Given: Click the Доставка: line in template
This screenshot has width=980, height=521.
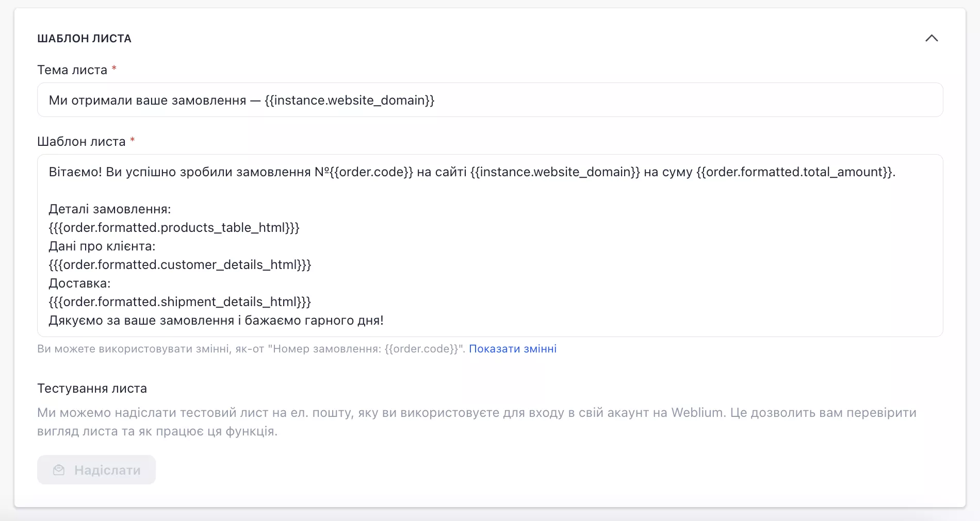Looking at the screenshot, I should [79, 283].
